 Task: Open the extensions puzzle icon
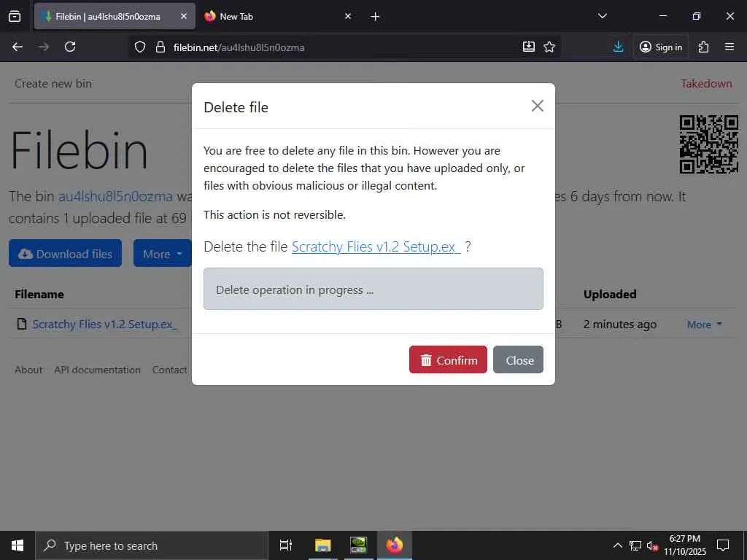pos(703,47)
